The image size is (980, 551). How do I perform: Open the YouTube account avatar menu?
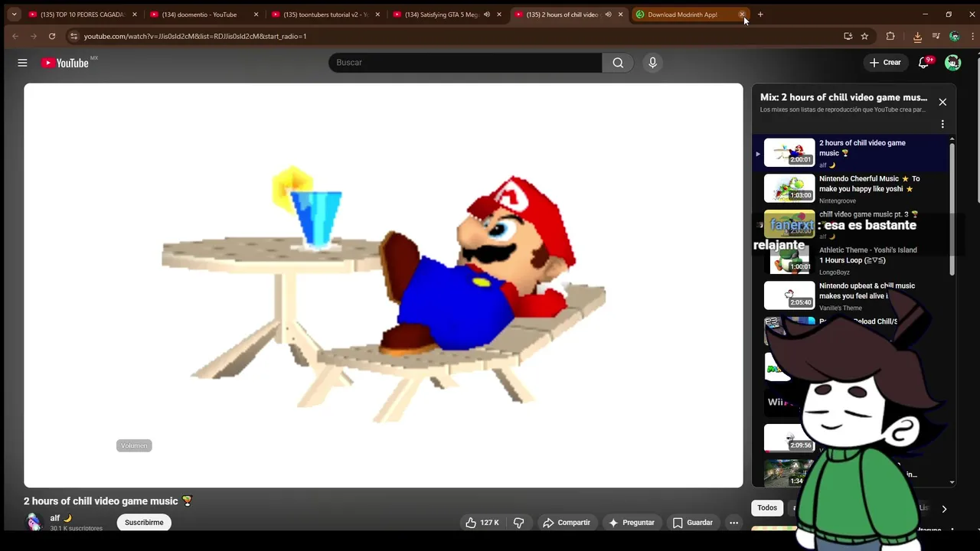pyautogui.click(x=952, y=63)
